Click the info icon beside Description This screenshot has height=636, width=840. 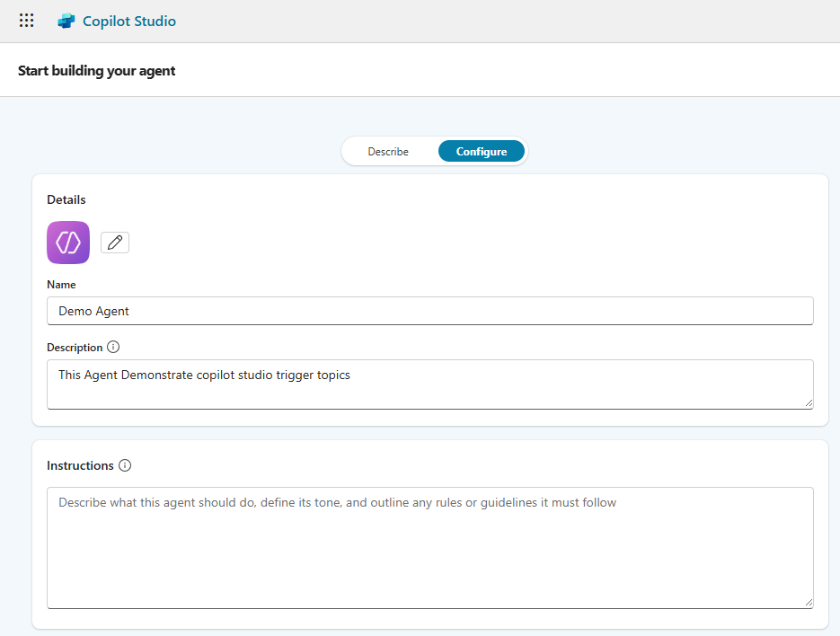(x=113, y=348)
